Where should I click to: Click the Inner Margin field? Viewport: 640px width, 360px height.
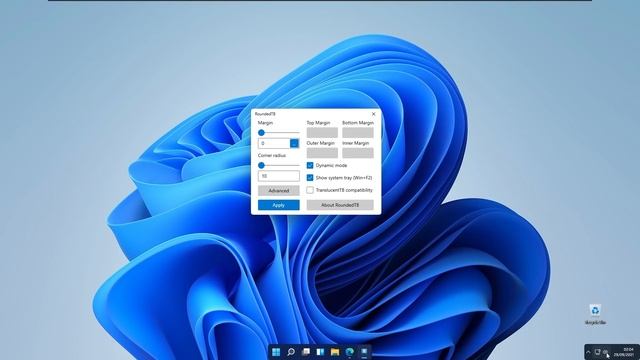click(358, 153)
